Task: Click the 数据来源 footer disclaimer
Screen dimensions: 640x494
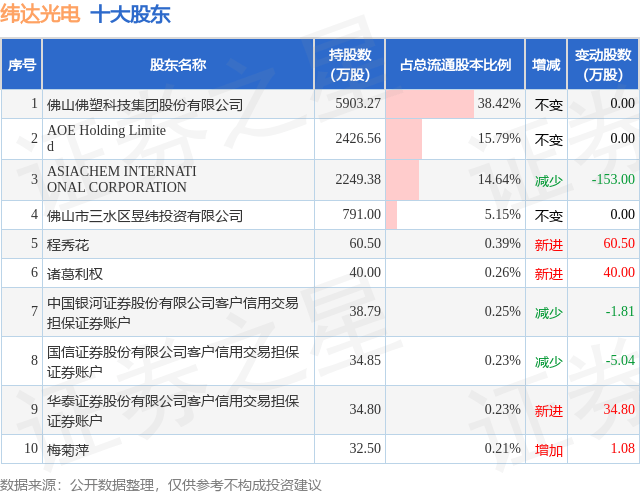Action: coord(160,485)
